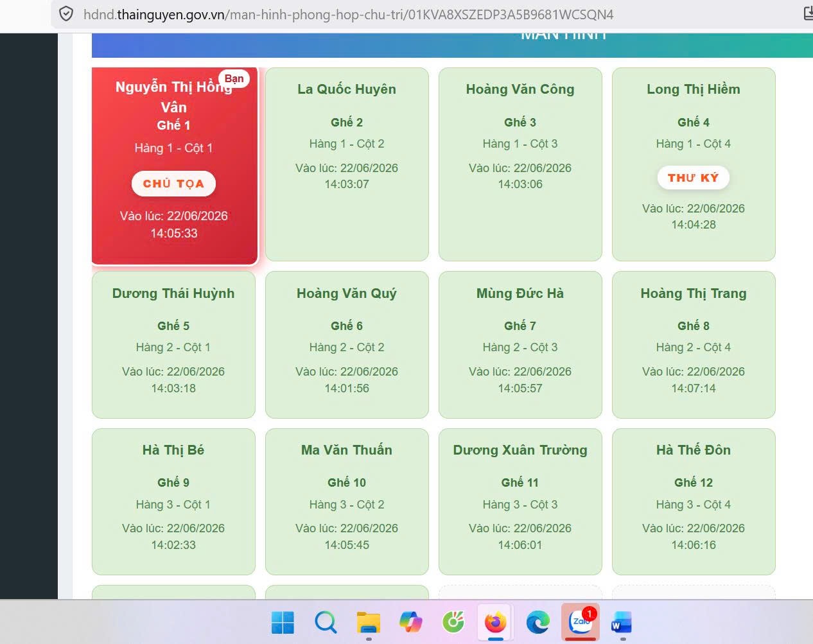Switch to Firefox in taskbar
Viewport: 813px width, 644px height.
click(495, 622)
